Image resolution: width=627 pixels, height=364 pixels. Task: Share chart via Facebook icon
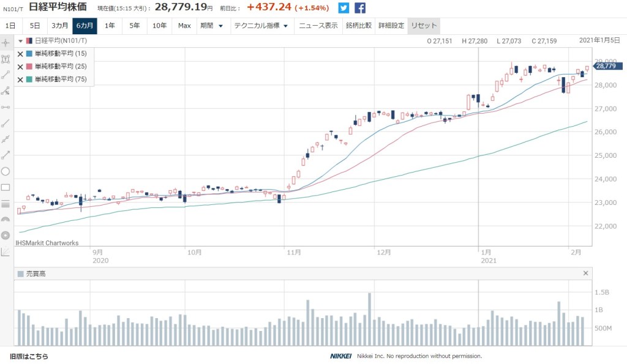[360, 8]
